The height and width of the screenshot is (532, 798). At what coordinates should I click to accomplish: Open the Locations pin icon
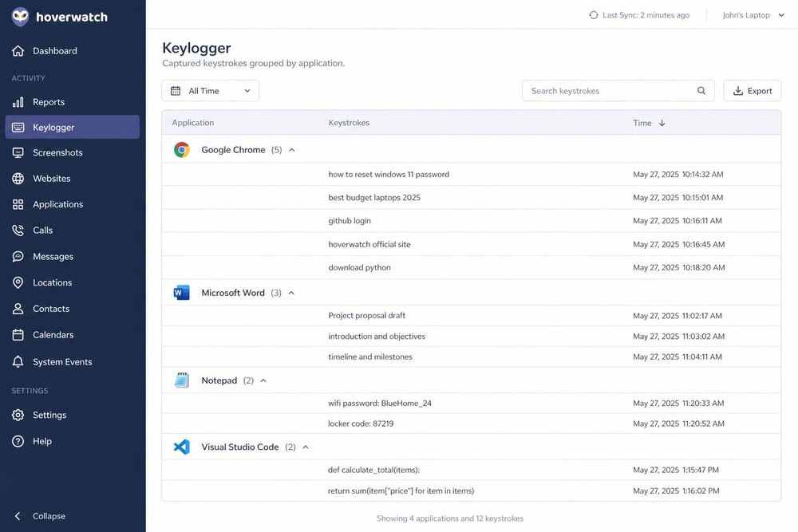18,283
